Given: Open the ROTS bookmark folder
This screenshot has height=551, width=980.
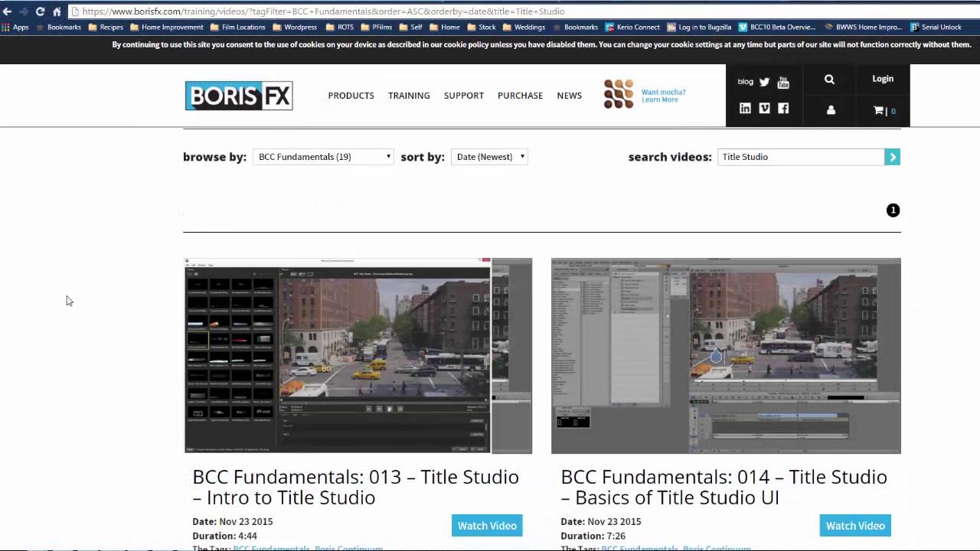Looking at the screenshot, I should (340, 27).
